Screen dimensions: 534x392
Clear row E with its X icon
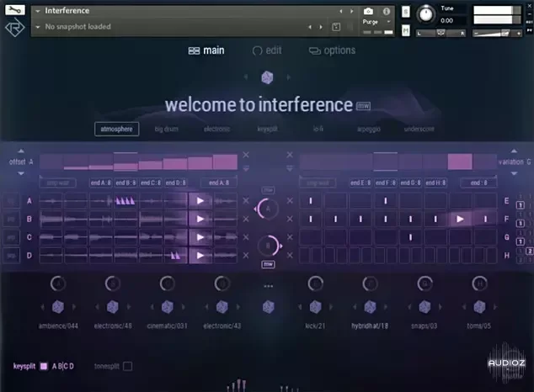point(290,201)
